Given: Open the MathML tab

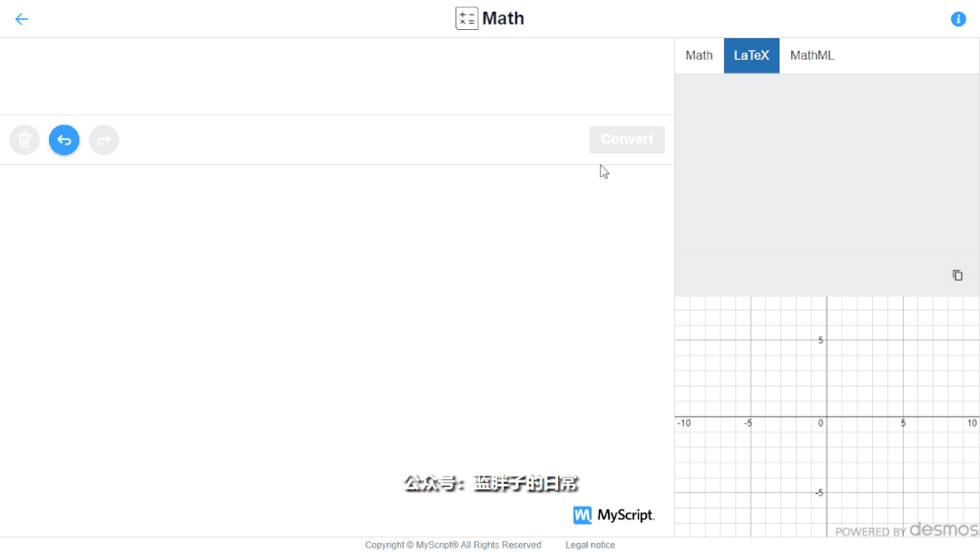Looking at the screenshot, I should [811, 55].
